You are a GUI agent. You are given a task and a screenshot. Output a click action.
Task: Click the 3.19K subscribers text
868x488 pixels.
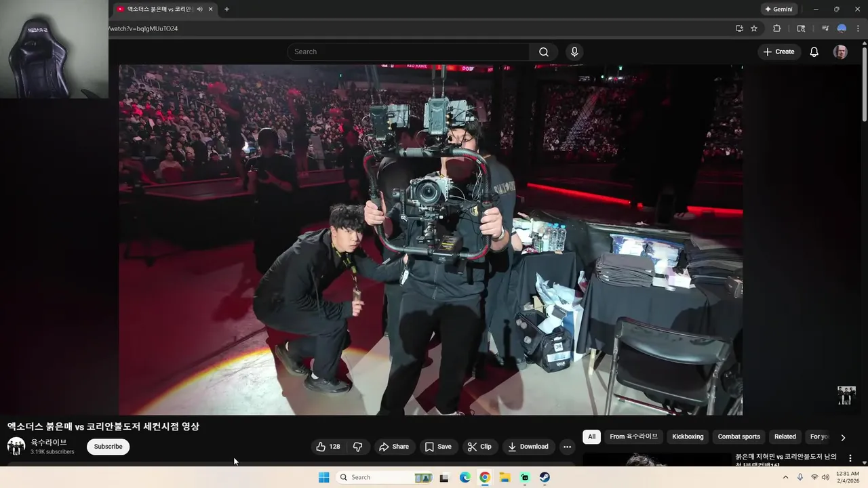coord(52,451)
